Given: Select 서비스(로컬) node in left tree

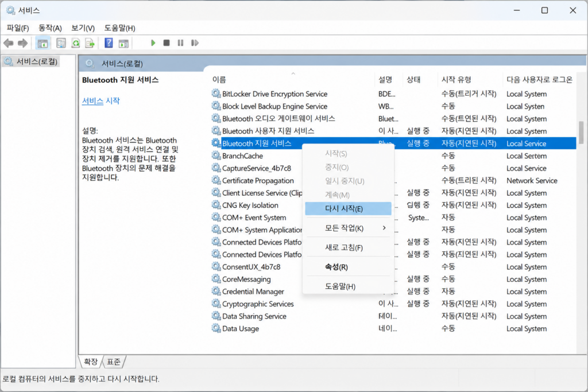Looking at the screenshot, I should pyautogui.click(x=31, y=61).
